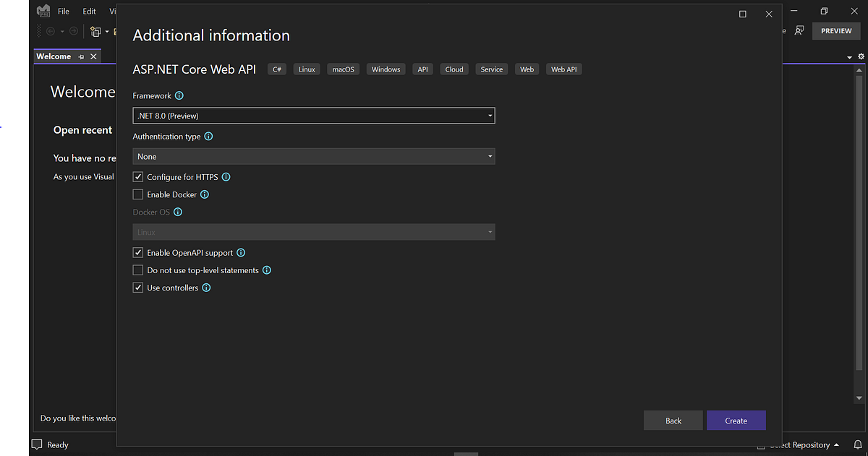
Task: Click the Send Feedback icon
Action: [x=800, y=30]
